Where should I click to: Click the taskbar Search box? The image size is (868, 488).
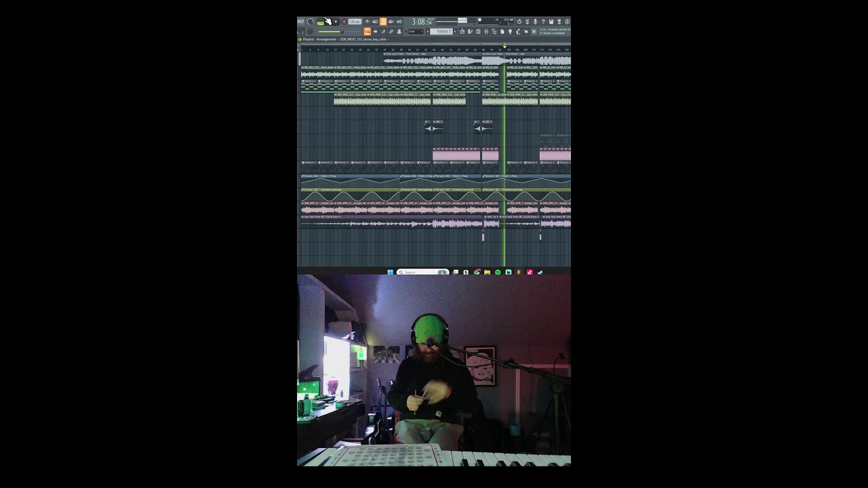coord(423,272)
